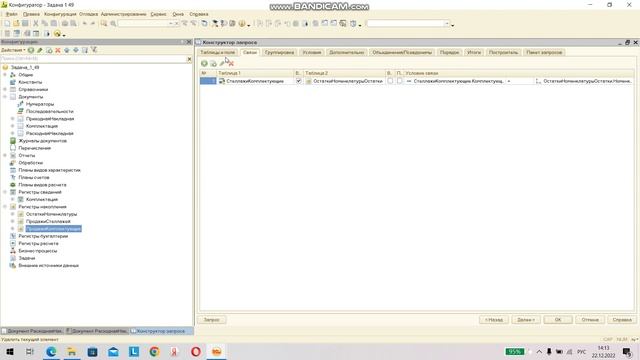Click the Назад button
The width and height of the screenshot is (640, 360).
pos(493,320)
